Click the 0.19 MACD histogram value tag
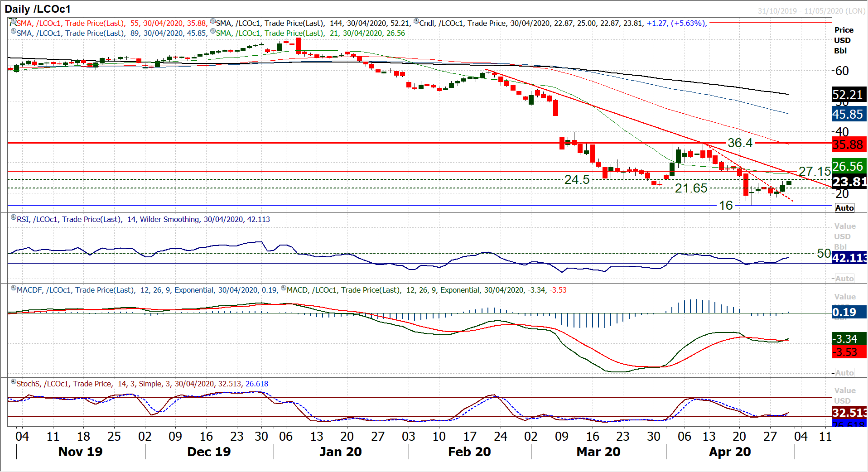Viewport: 868px width, 472px height. pos(849,312)
